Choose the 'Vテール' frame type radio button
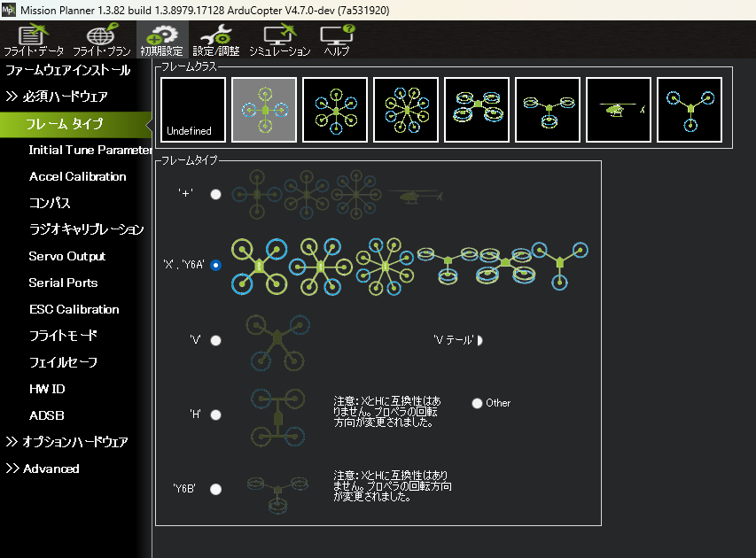756x558 pixels. 479,340
